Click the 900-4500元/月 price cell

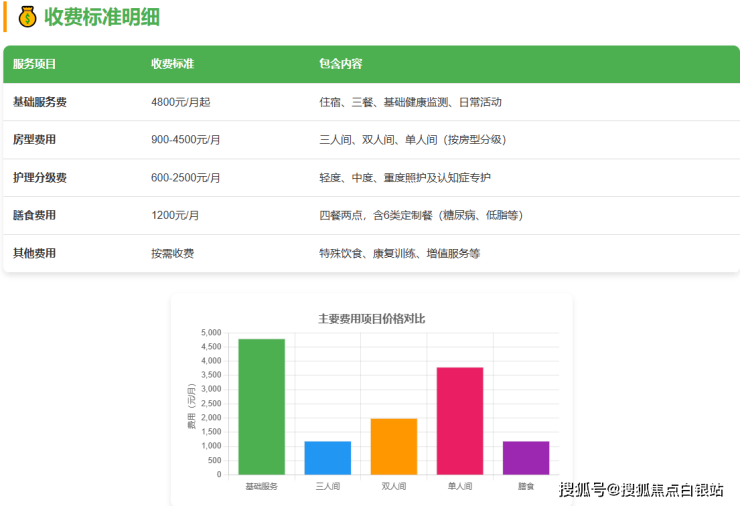point(186,140)
